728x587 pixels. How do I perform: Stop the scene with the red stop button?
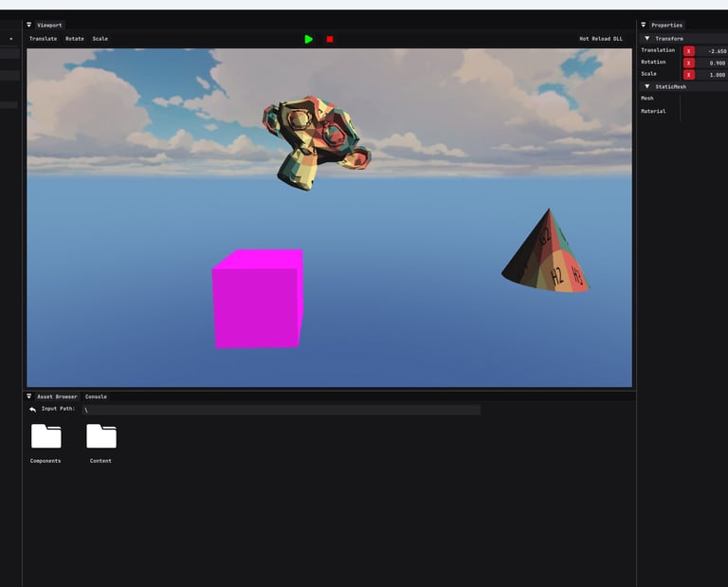330,40
